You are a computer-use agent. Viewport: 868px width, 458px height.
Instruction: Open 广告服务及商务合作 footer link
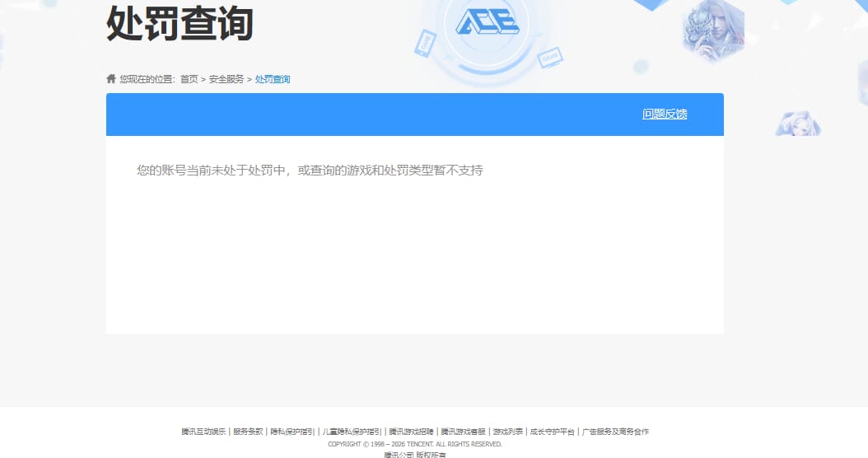tap(615, 432)
